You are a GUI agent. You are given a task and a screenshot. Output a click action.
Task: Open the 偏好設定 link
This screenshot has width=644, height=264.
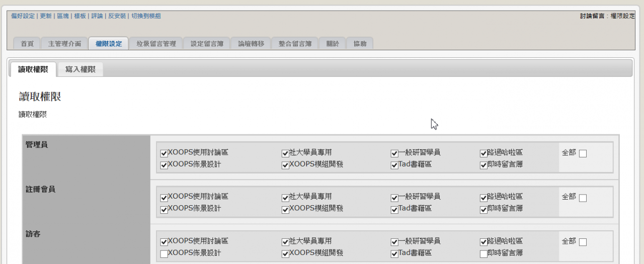click(x=23, y=16)
